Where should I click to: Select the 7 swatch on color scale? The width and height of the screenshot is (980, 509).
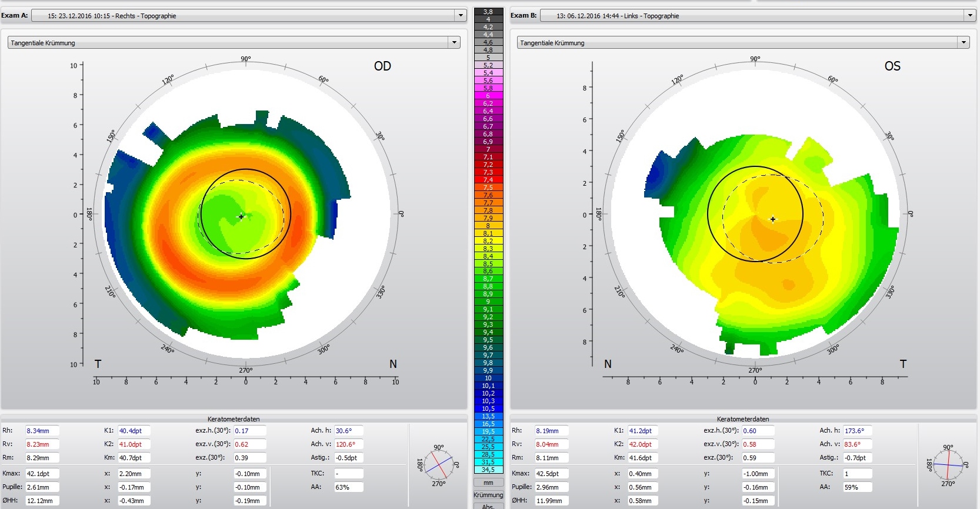point(488,149)
